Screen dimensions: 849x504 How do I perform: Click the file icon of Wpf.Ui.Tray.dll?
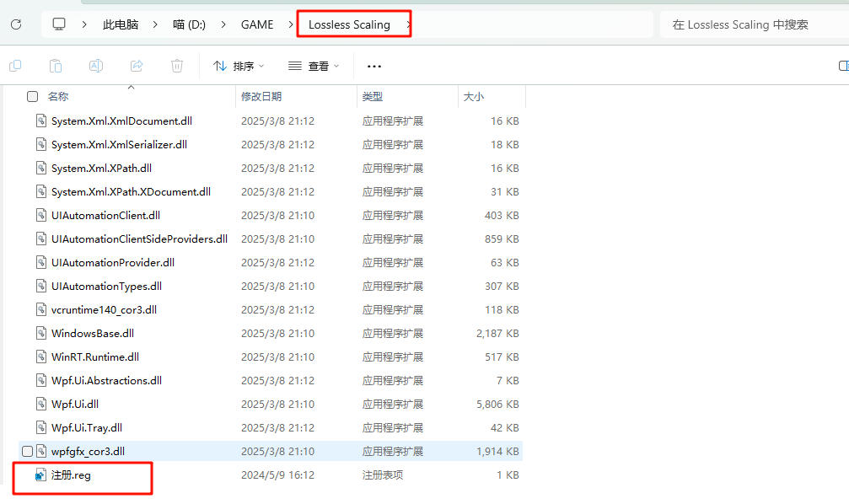(41, 427)
